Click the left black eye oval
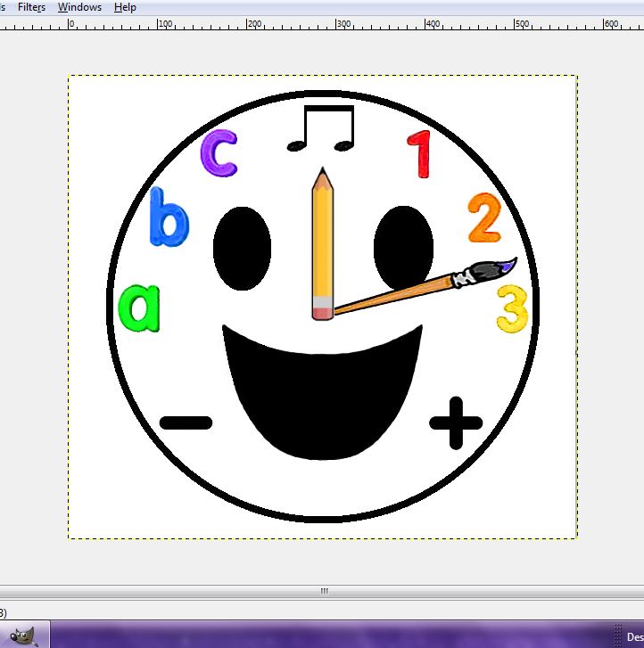Viewport: 644px width, 648px height. 242,249
